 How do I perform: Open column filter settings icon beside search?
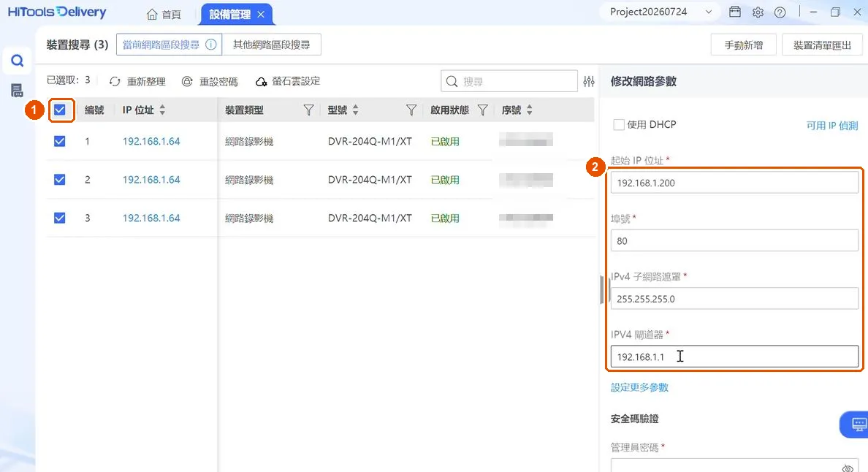point(589,81)
